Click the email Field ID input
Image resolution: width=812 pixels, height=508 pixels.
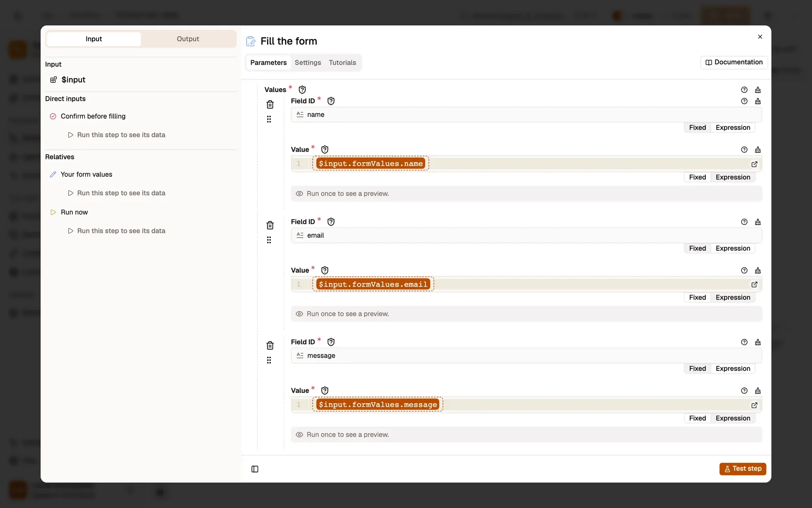point(526,235)
